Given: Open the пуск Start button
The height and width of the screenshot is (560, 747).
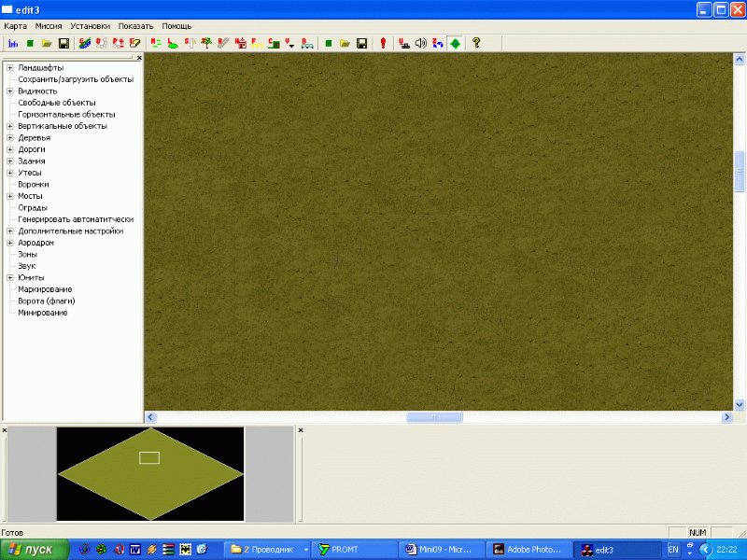Looking at the screenshot, I should click(35, 550).
